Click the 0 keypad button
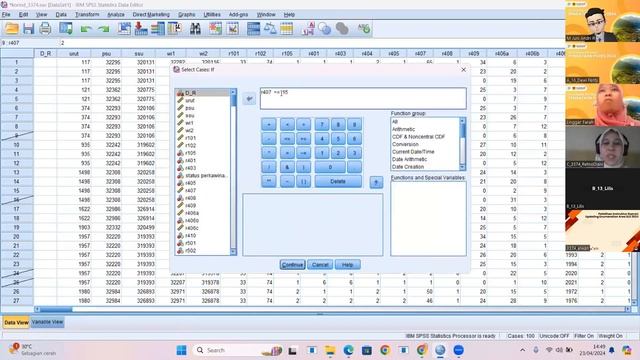The width and height of the screenshot is (640, 360). pyautogui.click(x=330, y=167)
